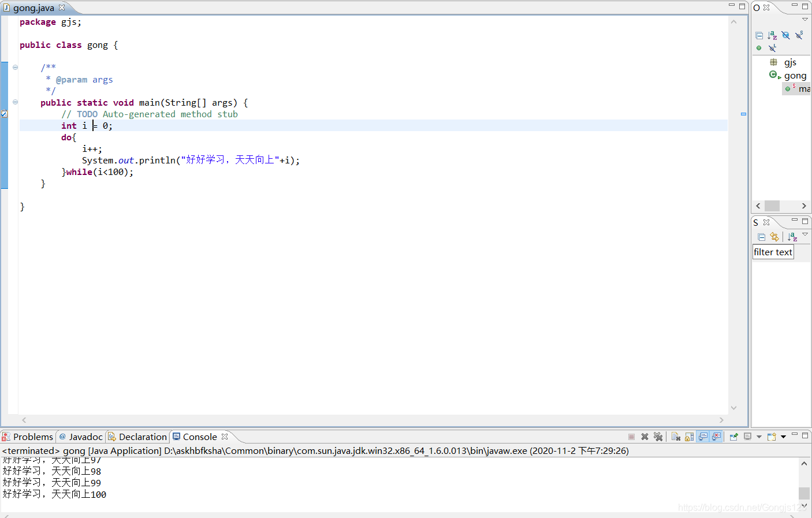Image resolution: width=812 pixels, height=518 pixels.
Task: Toggle hide static members in Outline
Action: 799,36
